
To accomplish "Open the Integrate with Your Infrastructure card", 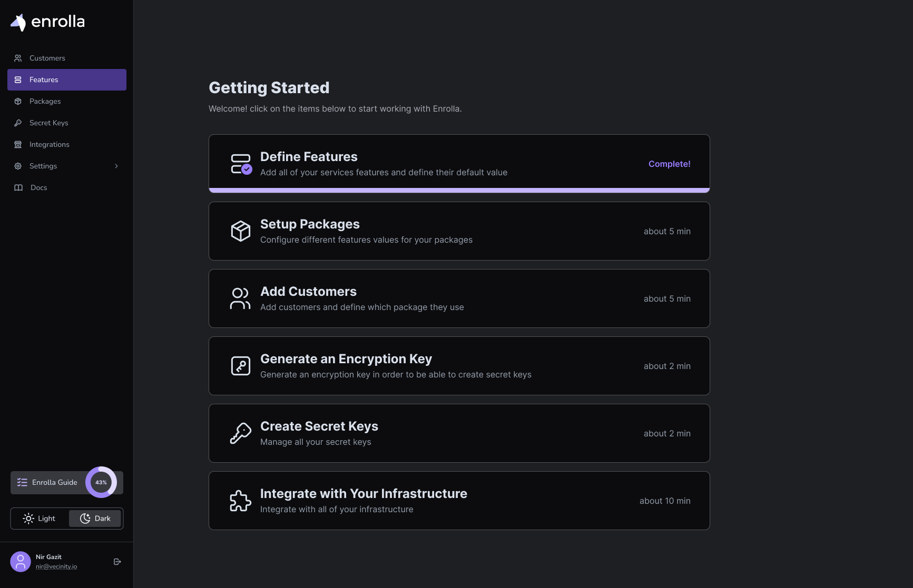I will pos(459,501).
